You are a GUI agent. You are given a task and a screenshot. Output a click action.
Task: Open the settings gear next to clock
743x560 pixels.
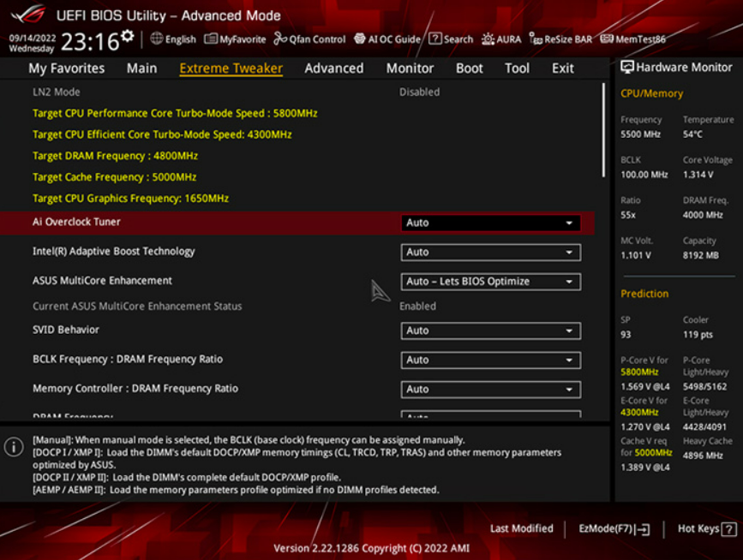tap(127, 36)
